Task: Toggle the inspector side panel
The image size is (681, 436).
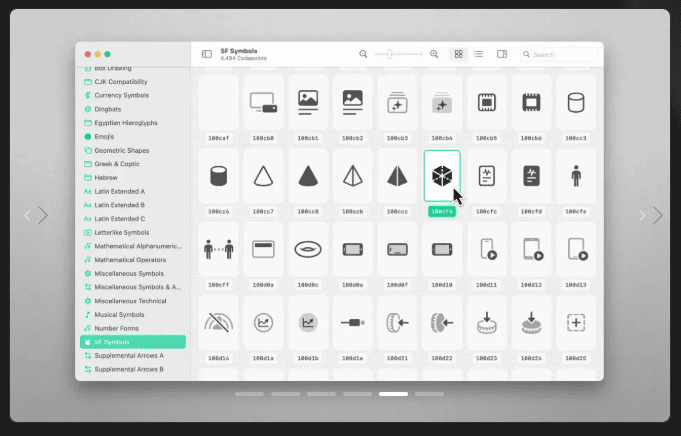Action: [x=502, y=54]
